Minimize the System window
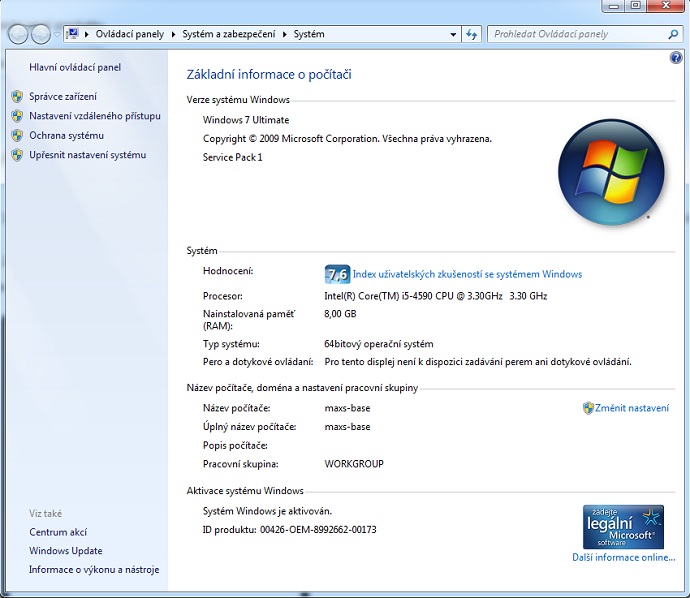 (614, 6)
